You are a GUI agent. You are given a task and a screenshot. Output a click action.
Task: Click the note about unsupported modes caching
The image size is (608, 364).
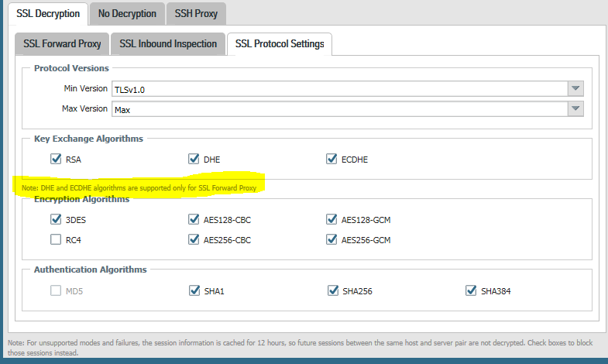click(300, 348)
